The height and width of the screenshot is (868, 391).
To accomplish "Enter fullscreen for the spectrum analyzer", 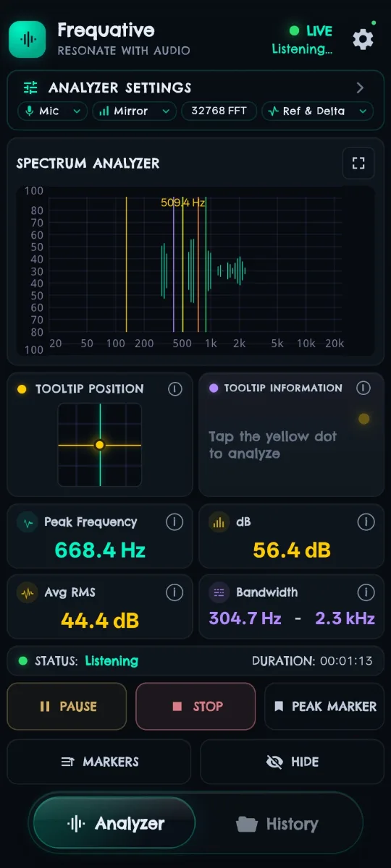I will 358,163.
